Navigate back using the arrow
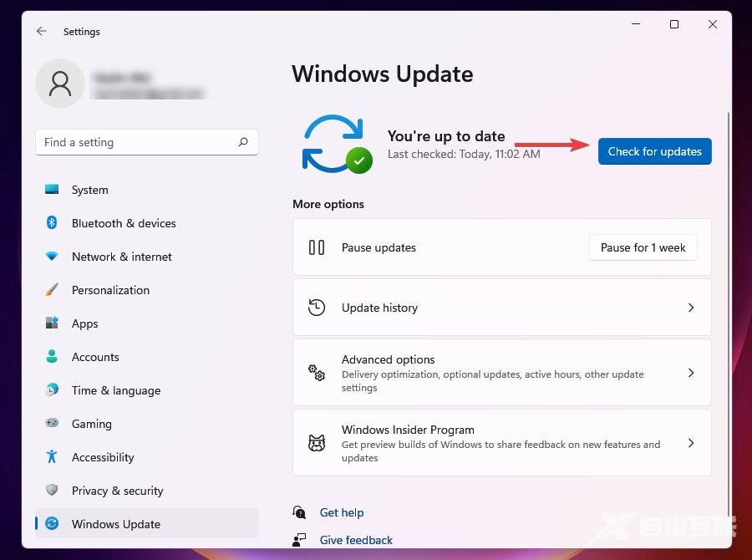 click(x=41, y=31)
